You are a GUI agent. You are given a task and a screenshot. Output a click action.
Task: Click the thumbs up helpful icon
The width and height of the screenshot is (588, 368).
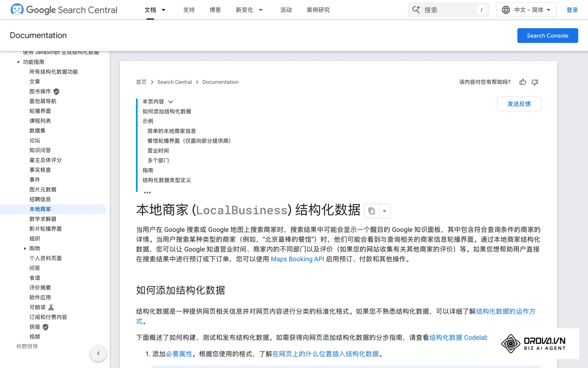tap(523, 82)
